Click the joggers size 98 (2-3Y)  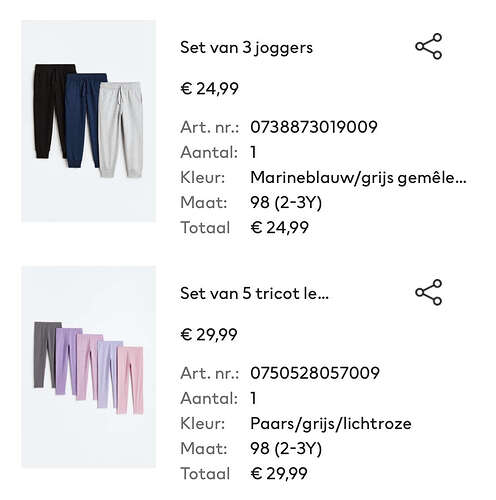click(286, 203)
